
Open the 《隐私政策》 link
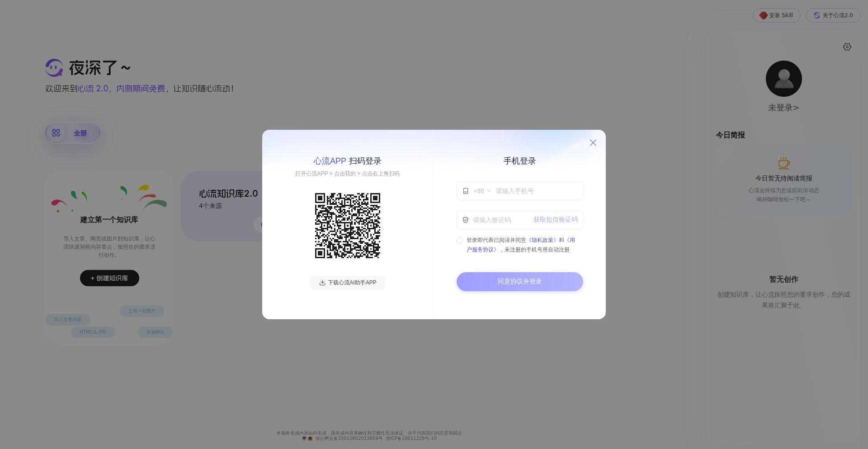click(542, 240)
